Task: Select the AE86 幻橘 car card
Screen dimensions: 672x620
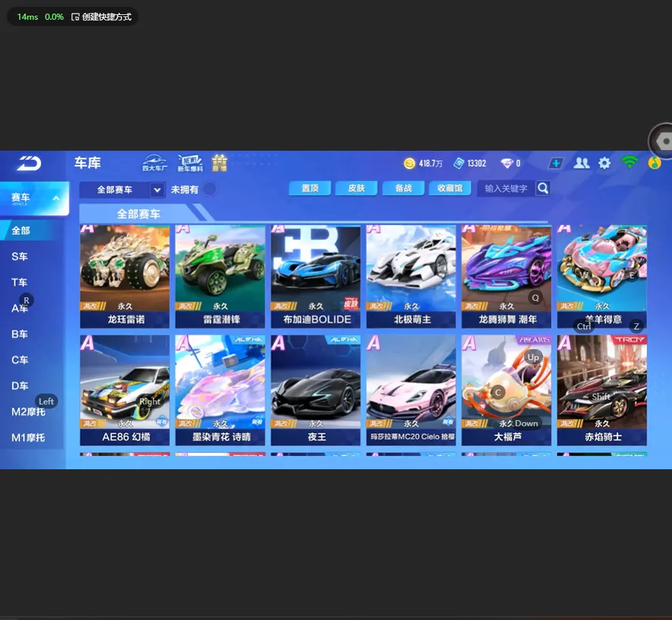Action: tap(125, 390)
